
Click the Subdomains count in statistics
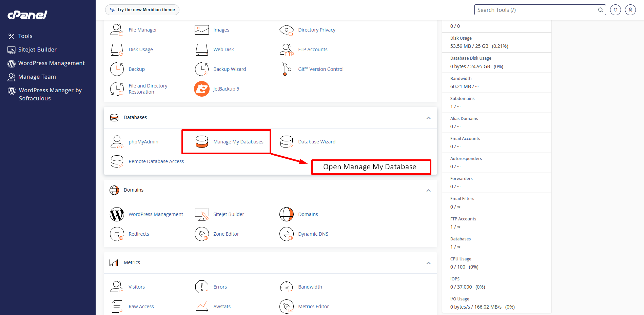[x=455, y=106]
